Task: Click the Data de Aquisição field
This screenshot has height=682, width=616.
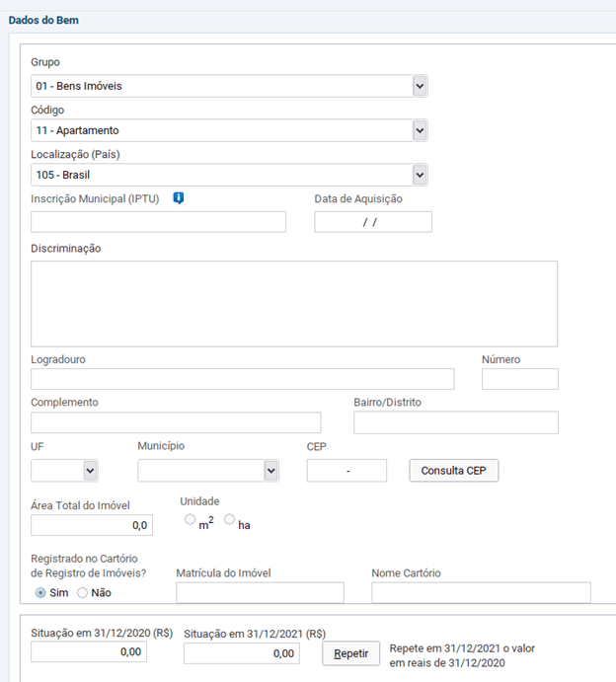Action: point(373,222)
